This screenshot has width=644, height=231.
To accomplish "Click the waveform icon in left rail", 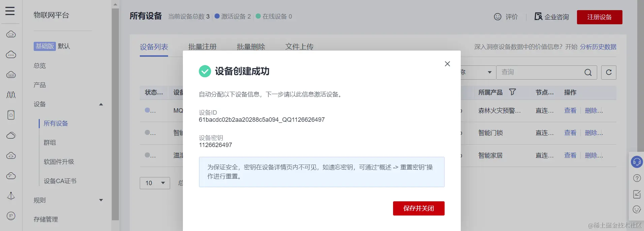I will pyautogui.click(x=11, y=95).
